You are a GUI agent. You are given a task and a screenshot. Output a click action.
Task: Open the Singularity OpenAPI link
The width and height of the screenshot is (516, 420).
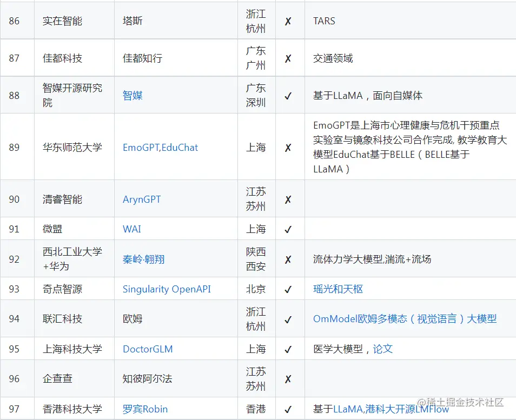pyautogui.click(x=166, y=289)
